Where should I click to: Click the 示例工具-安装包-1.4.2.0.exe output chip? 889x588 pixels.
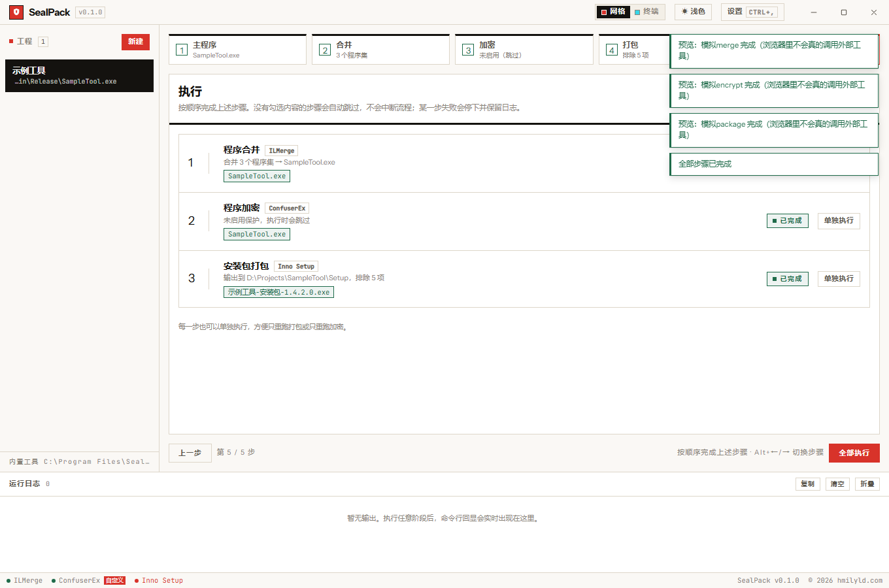pyautogui.click(x=278, y=292)
